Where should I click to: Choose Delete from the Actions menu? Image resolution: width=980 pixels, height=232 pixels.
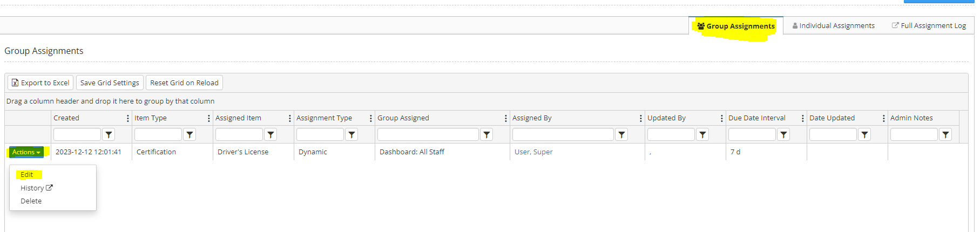click(31, 201)
